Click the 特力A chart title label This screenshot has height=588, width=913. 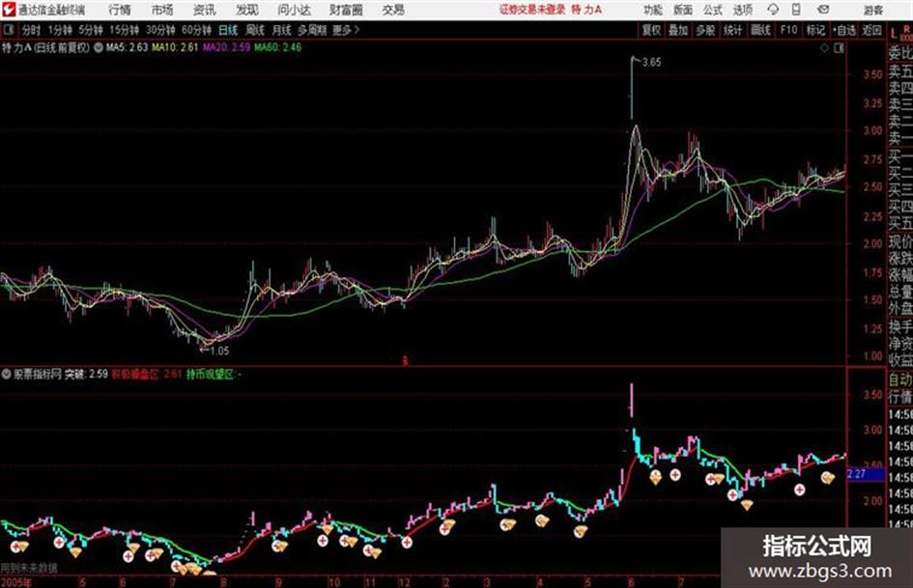(x=14, y=47)
